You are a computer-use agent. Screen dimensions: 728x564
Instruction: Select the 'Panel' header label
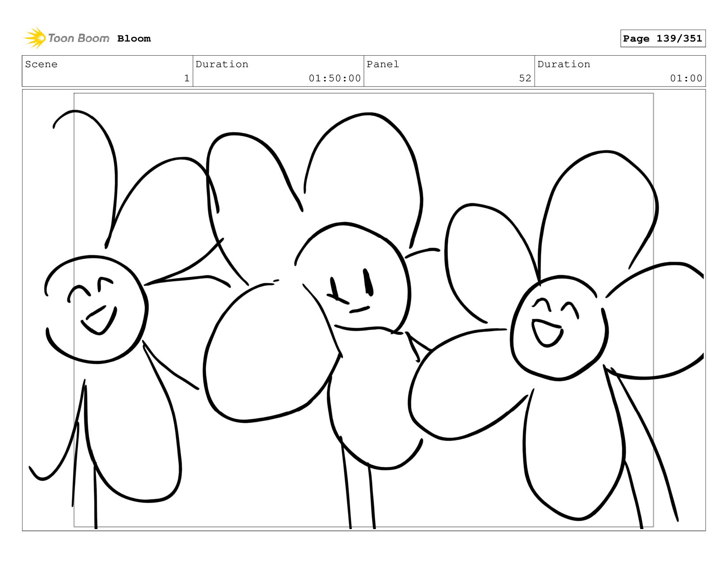[x=383, y=64]
